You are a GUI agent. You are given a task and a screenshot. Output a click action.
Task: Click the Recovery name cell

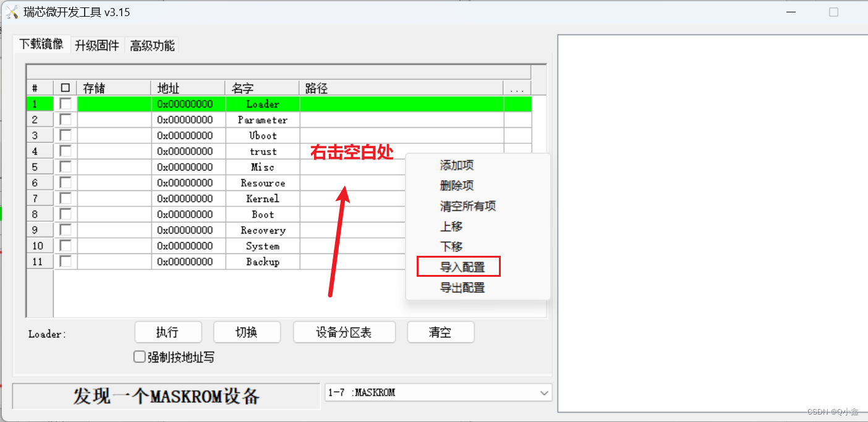coord(263,230)
